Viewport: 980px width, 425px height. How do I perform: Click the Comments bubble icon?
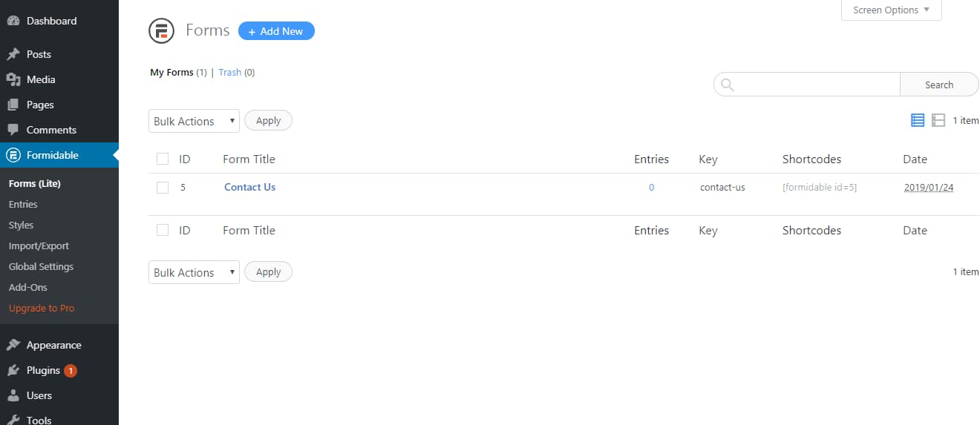pos(13,130)
